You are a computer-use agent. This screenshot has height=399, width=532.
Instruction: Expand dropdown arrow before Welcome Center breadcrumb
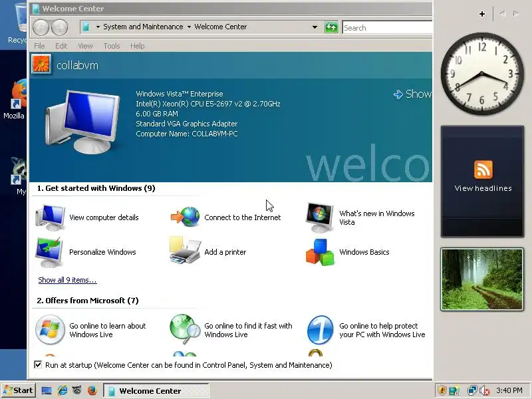click(189, 27)
